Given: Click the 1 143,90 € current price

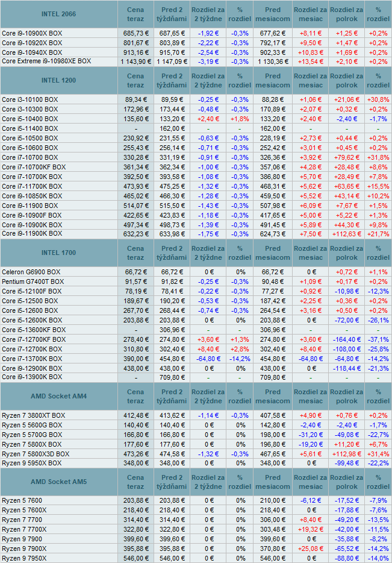Looking at the screenshot, I should pyautogui.click(x=135, y=61).
